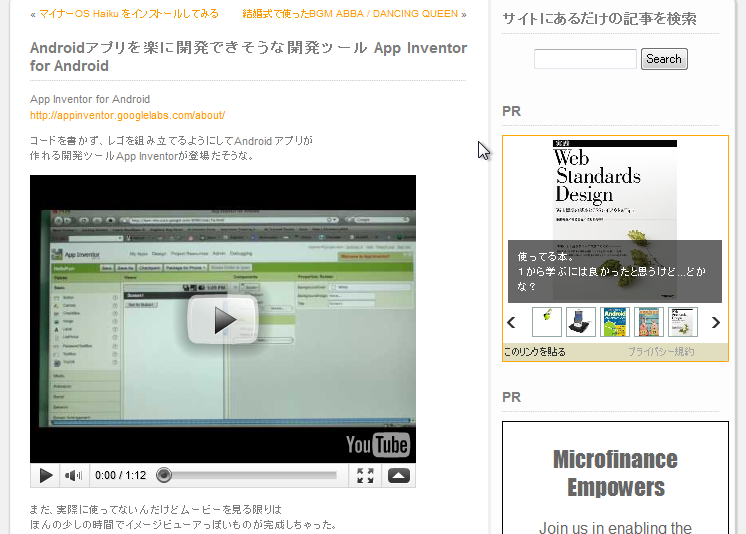The width and height of the screenshot is (746, 534).
Task: Click the Search button
Action: coord(664,59)
